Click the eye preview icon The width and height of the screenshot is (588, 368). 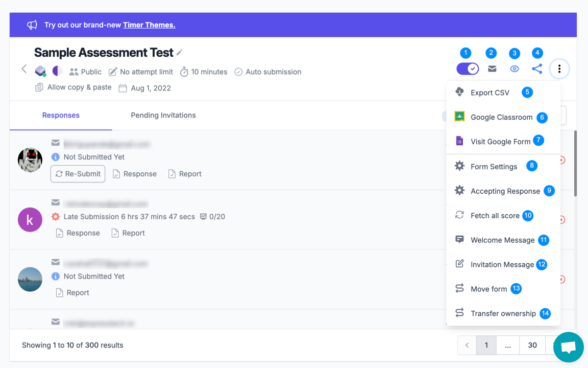514,68
